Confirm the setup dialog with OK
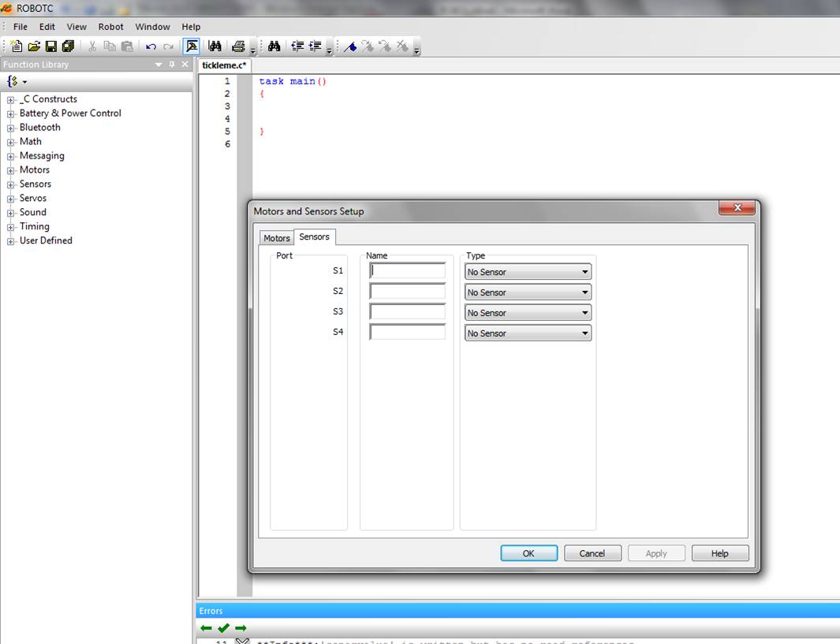This screenshot has height=644, width=840. 528,553
